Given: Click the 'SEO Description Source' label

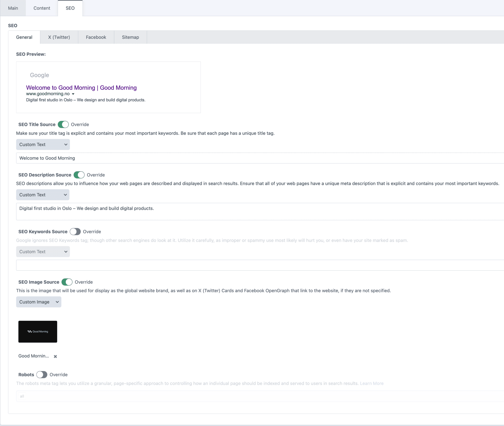Looking at the screenshot, I should pyautogui.click(x=45, y=175).
